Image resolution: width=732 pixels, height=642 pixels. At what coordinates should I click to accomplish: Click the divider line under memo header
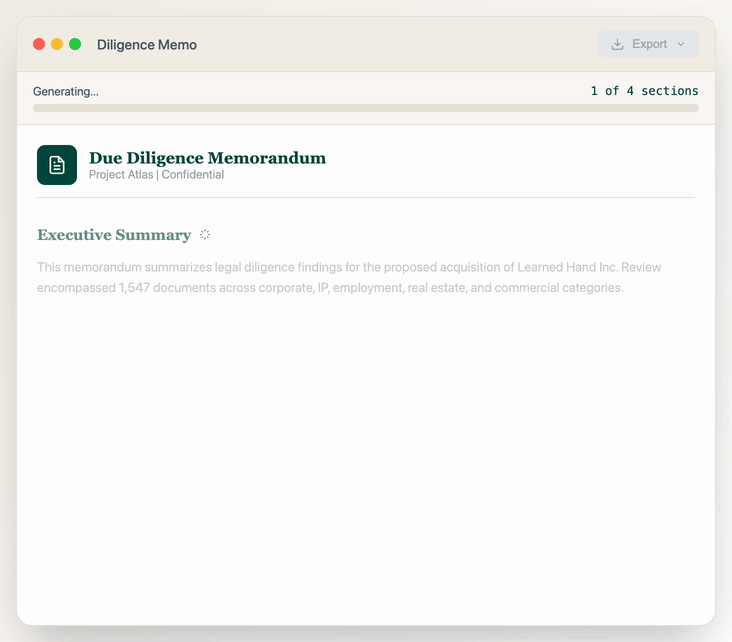pos(366,198)
